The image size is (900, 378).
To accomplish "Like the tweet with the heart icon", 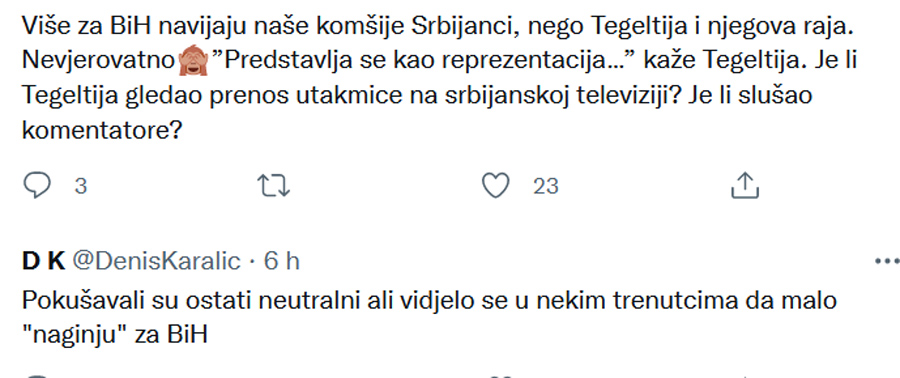I will pyautogui.click(x=495, y=186).
